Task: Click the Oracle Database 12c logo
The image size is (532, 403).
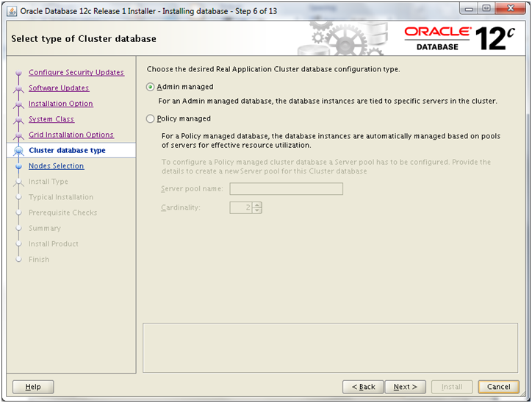Action: pyautogui.click(x=460, y=39)
